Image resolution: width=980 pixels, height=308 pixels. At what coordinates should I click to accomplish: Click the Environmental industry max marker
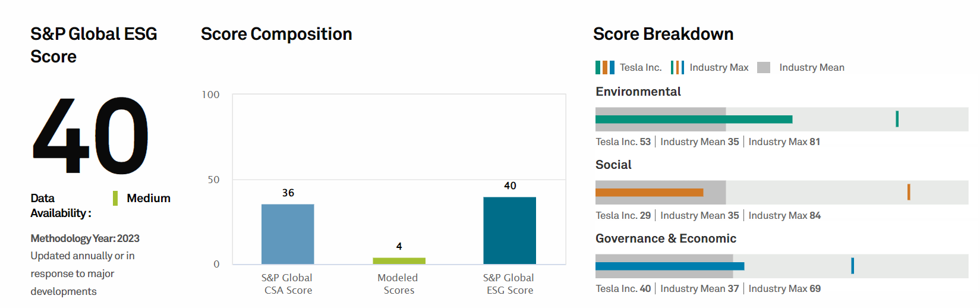coord(897,119)
